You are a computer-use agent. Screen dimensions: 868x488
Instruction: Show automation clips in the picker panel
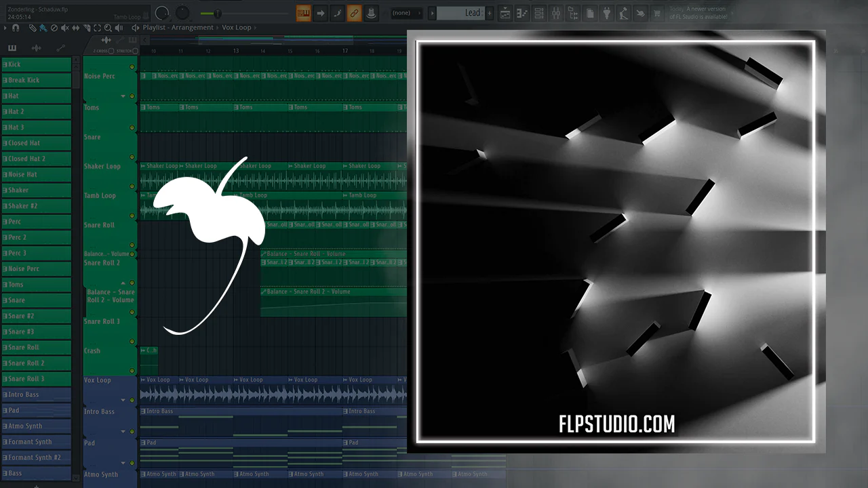60,48
